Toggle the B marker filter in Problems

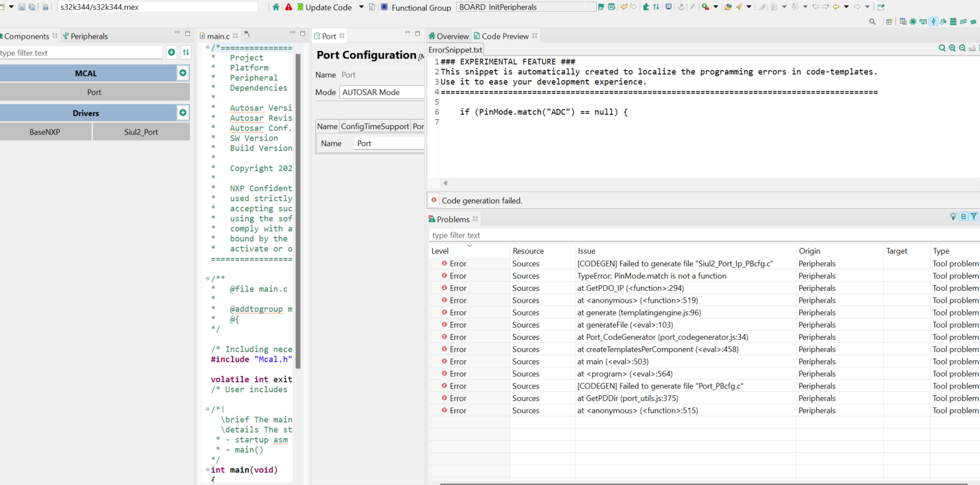(963, 217)
